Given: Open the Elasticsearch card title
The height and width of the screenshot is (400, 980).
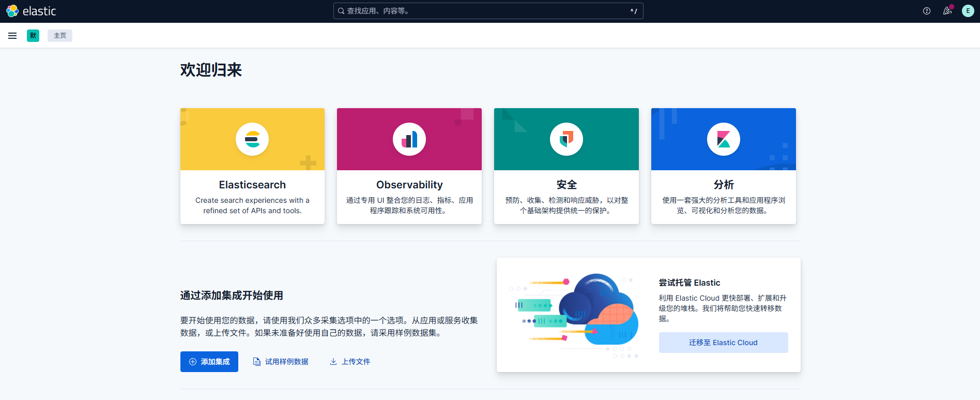Looking at the screenshot, I should pyautogui.click(x=252, y=185).
